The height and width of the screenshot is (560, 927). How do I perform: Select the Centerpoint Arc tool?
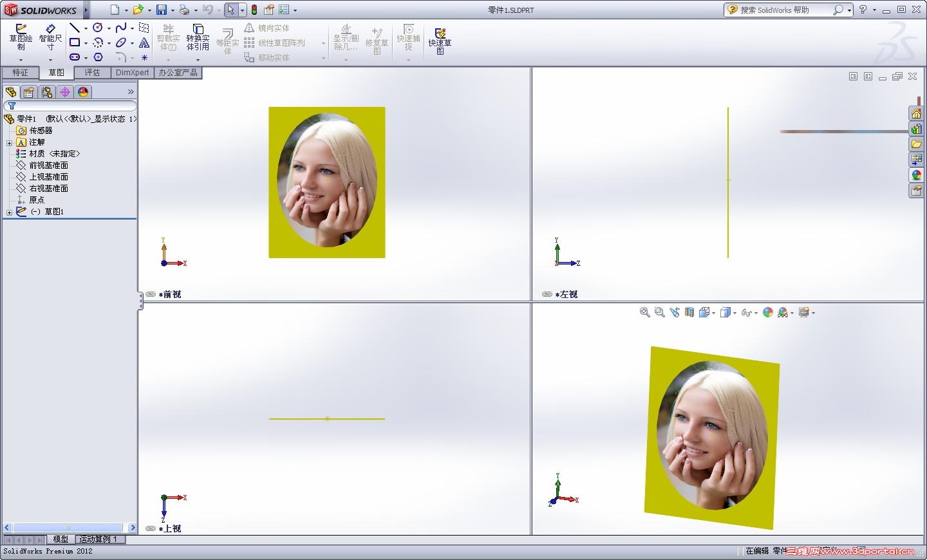pos(98,42)
